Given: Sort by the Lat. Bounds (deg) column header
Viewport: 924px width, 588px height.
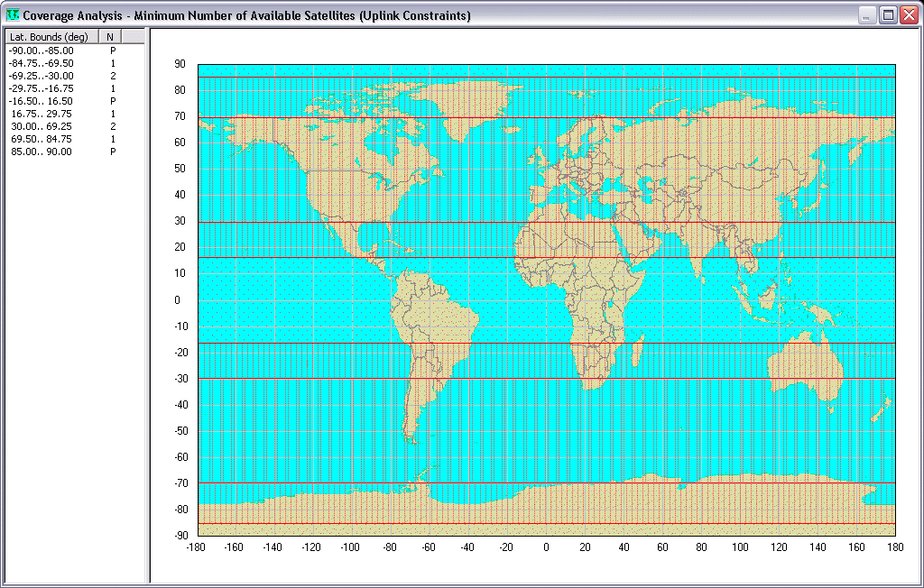Looking at the screenshot, I should (50, 36).
